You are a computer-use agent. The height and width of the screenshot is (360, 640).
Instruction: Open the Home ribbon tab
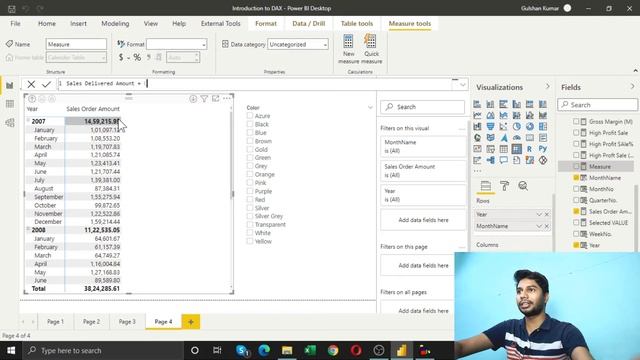point(47,24)
